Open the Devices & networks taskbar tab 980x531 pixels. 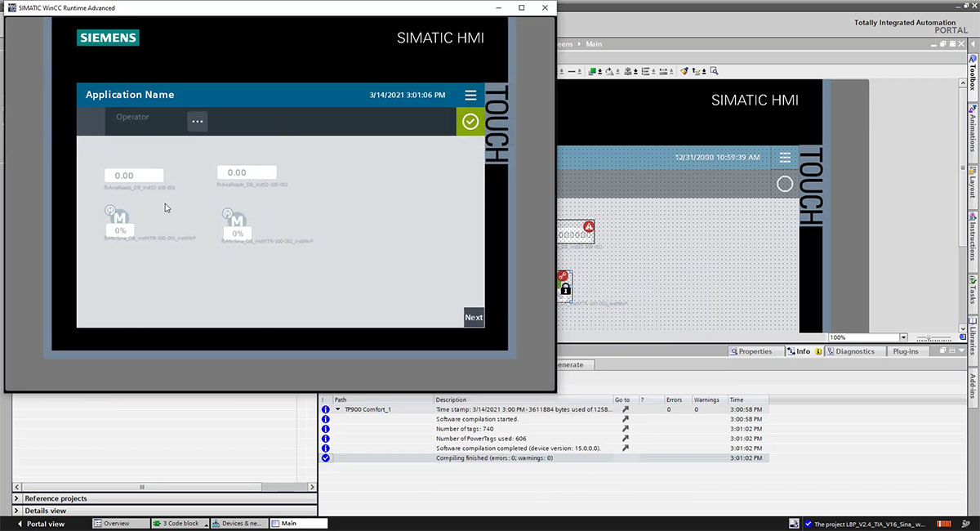click(x=239, y=524)
